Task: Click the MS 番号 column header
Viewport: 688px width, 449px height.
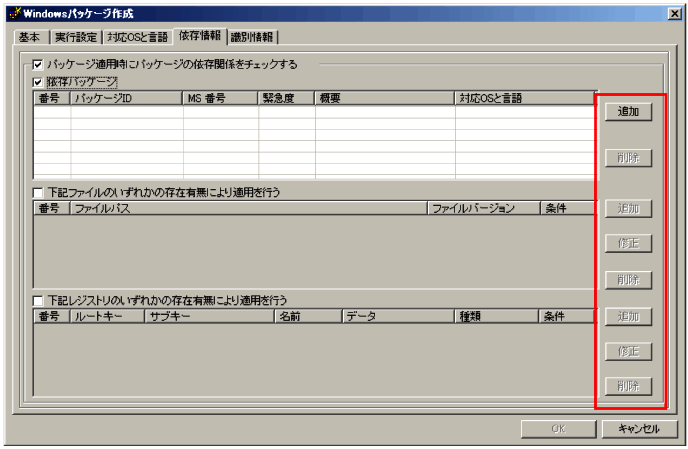Action: tap(220, 98)
